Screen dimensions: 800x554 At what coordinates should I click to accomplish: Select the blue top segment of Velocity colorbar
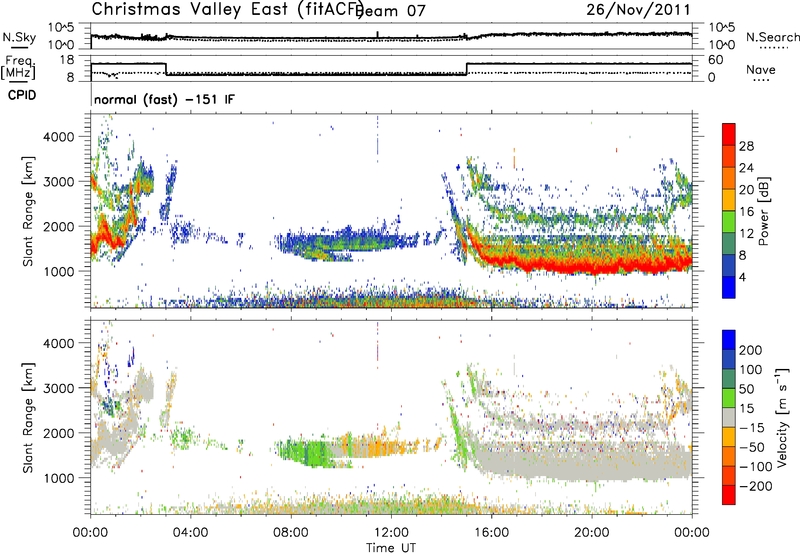click(729, 340)
